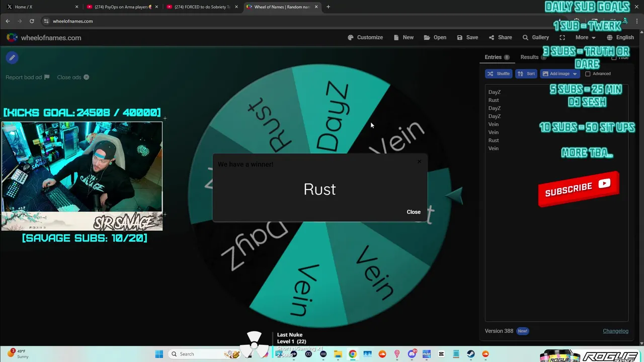Dismiss the winner dialog with the X
Image resolution: width=644 pixels, height=362 pixels.
tap(419, 162)
